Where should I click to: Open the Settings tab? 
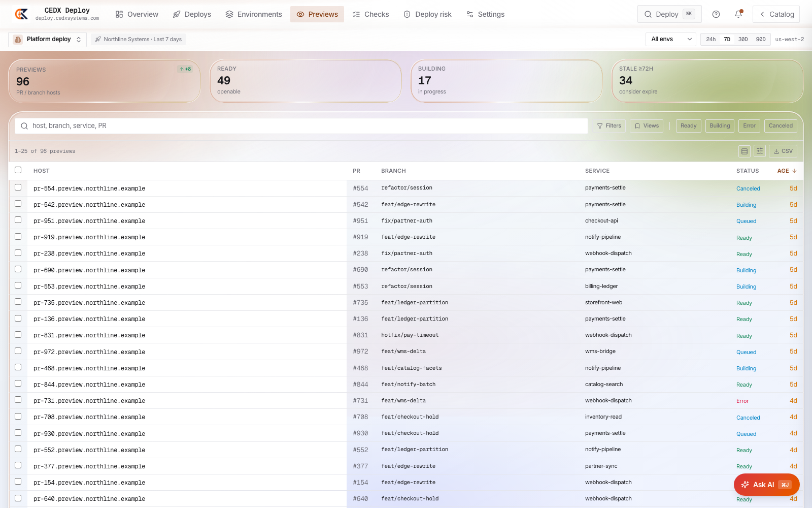click(485, 14)
